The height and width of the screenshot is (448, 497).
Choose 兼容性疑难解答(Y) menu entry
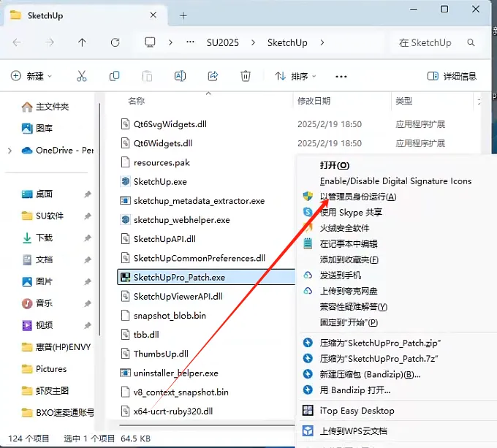click(x=354, y=307)
